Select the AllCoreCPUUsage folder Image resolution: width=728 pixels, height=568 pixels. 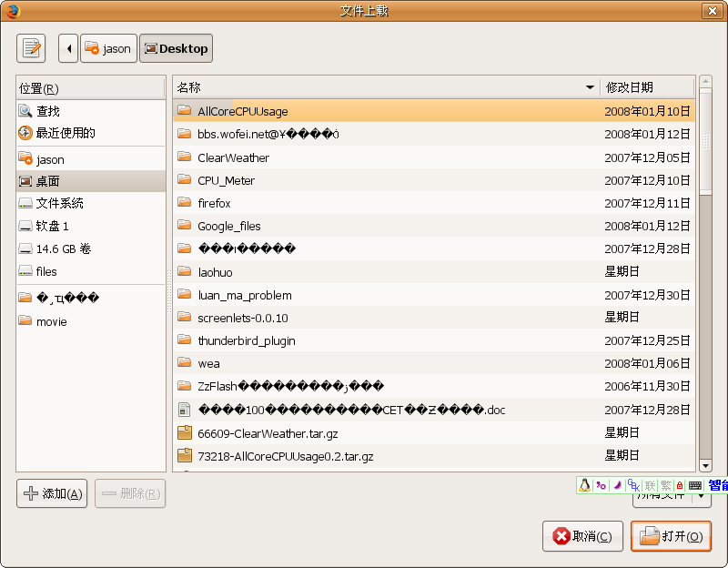434,111
